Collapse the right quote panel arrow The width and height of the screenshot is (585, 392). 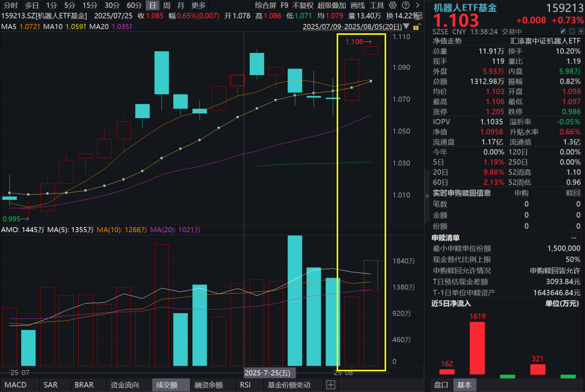[x=427, y=197]
